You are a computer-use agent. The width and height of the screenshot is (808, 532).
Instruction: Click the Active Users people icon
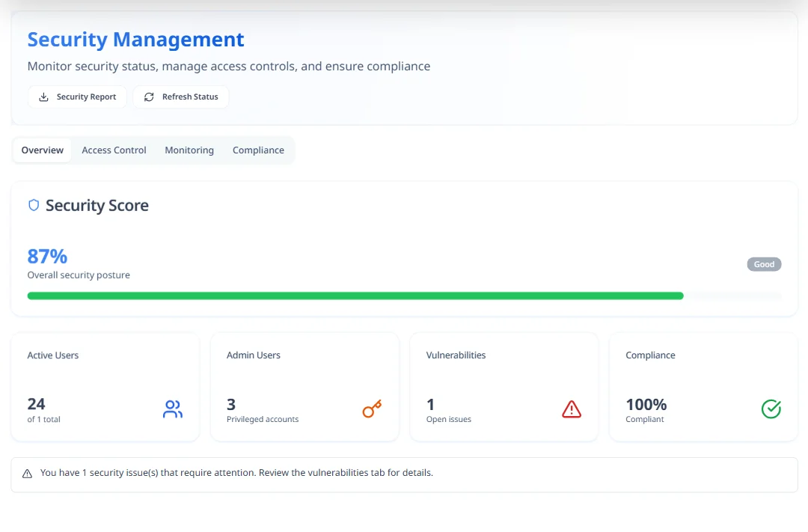pos(173,409)
